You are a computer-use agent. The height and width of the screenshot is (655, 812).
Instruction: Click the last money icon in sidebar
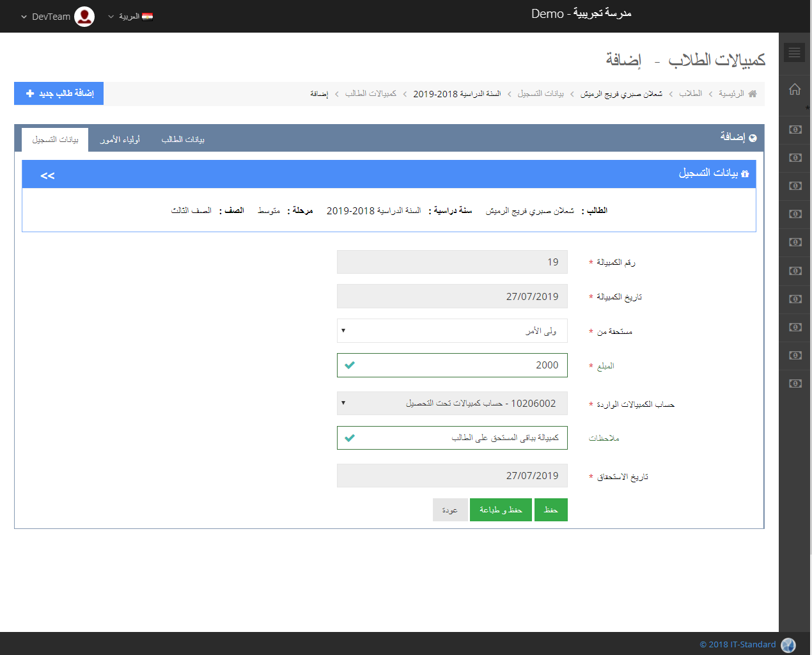pos(795,383)
